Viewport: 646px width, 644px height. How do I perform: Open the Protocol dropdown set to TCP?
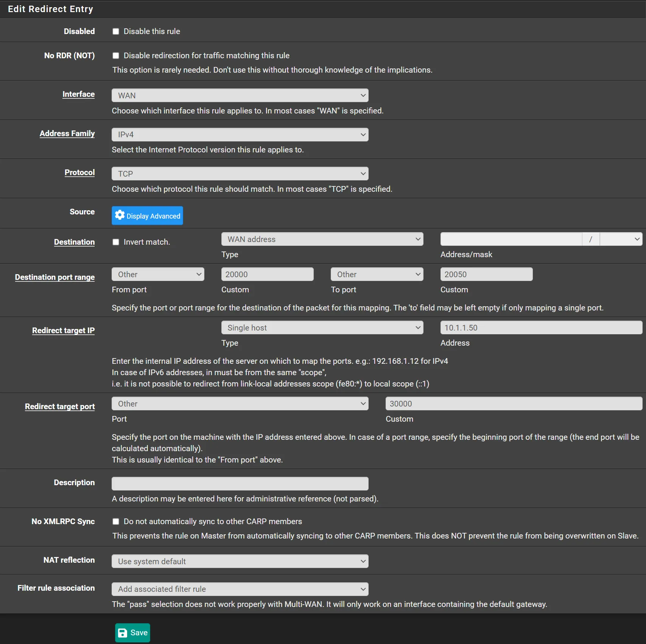[x=240, y=174]
